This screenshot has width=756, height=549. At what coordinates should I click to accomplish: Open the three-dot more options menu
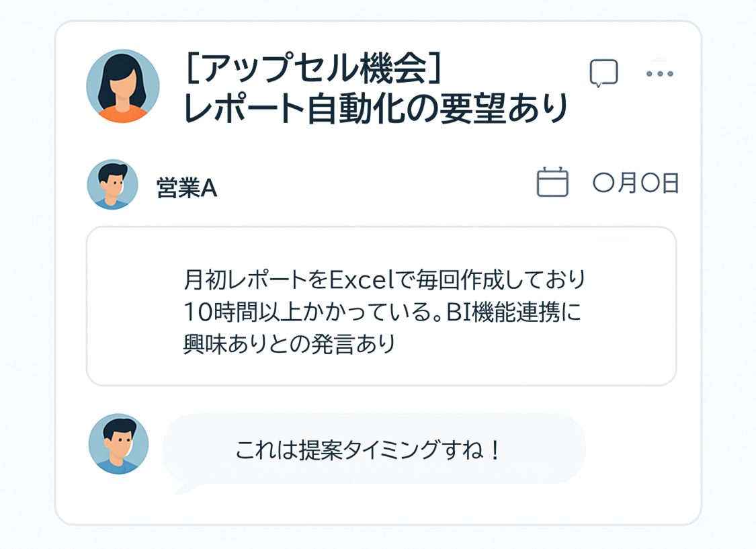click(x=659, y=73)
